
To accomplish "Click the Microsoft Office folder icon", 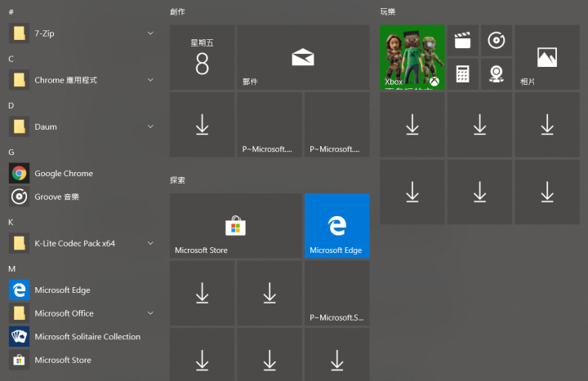I will point(19,313).
